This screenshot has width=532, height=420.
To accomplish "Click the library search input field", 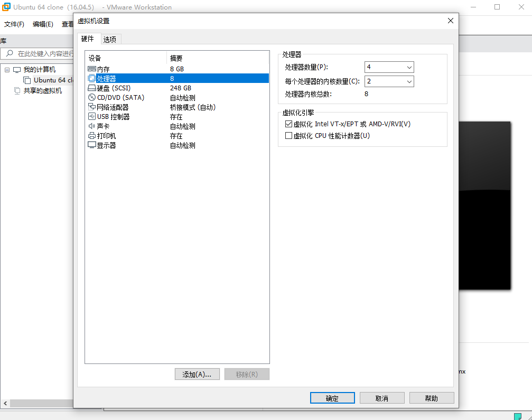I will tap(38, 53).
